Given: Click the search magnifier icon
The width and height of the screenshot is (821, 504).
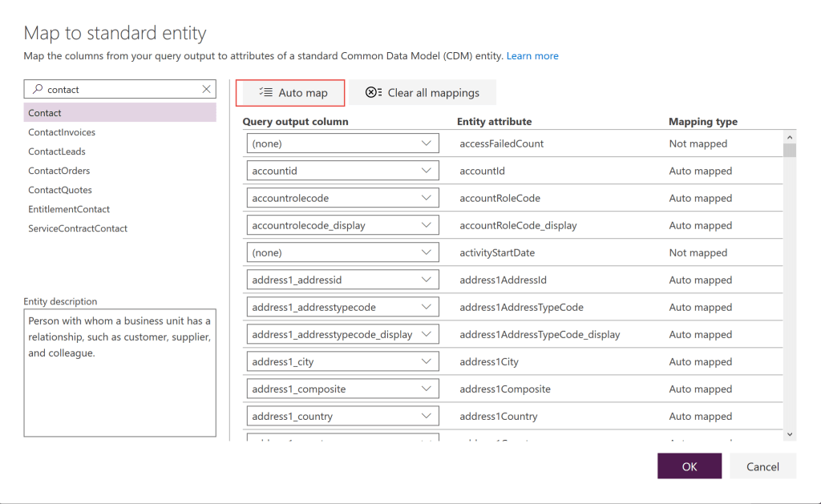Looking at the screenshot, I should point(37,90).
